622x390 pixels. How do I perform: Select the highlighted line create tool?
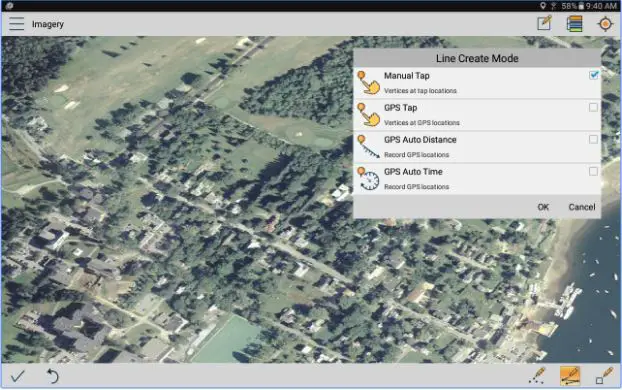(570, 376)
